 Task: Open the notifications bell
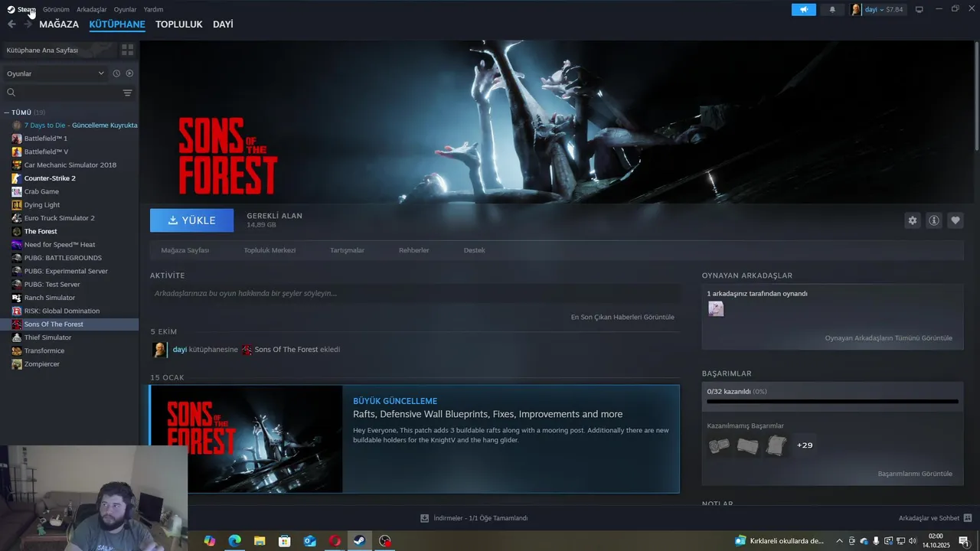[x=832, y=10]
